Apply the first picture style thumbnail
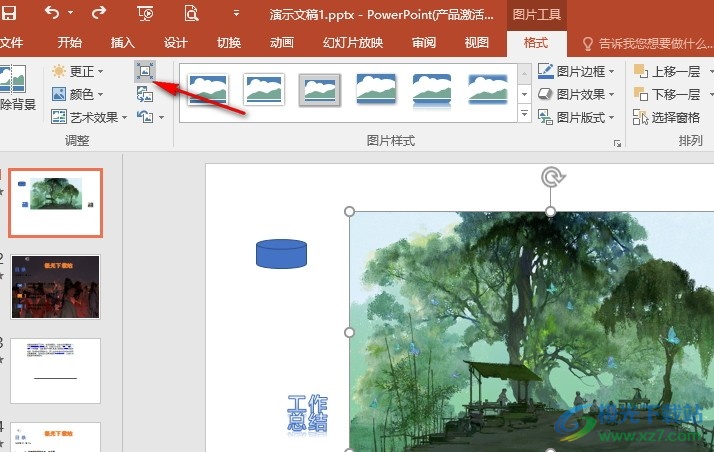Screen dimensions: 714x452 coord(208,89)
